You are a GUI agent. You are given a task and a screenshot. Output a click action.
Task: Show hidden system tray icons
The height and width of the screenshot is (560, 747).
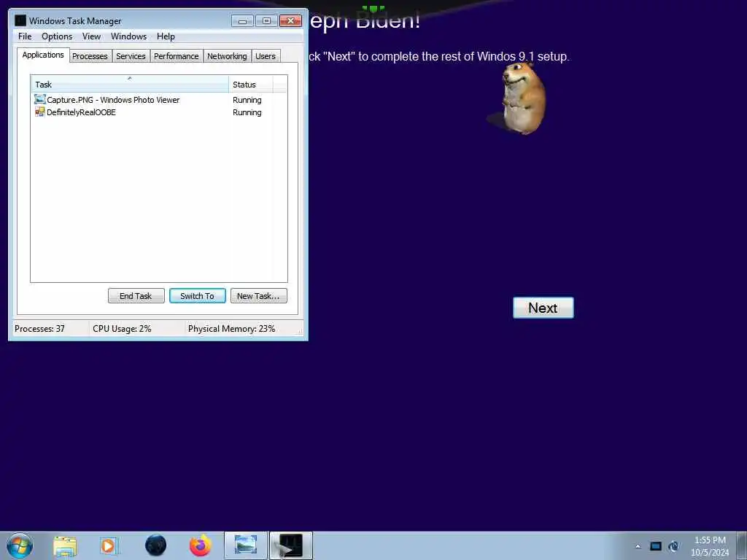[x=638, y=546]
